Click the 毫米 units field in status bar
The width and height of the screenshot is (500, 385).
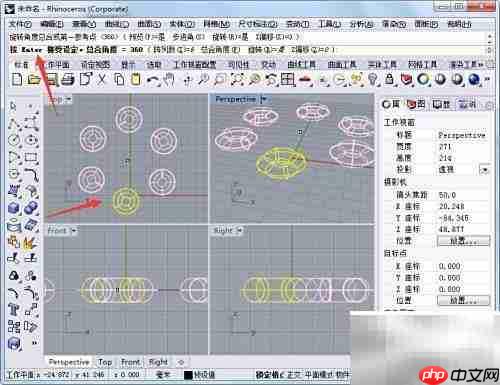click(163, 375)
